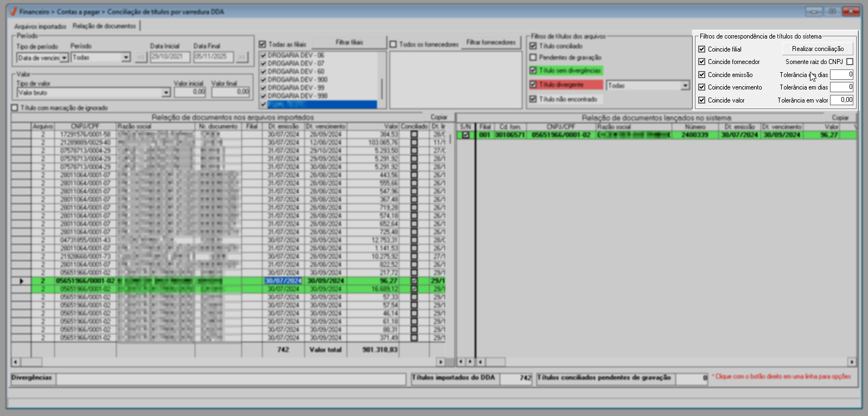Click the app logo in title bar
The image size is (868, 416).
(13, 11)
